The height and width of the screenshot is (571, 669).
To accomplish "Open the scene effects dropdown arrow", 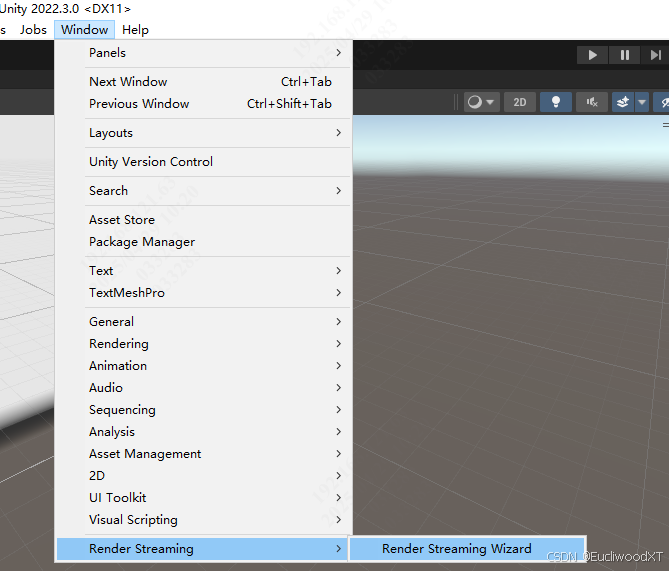I will (642, 102).
